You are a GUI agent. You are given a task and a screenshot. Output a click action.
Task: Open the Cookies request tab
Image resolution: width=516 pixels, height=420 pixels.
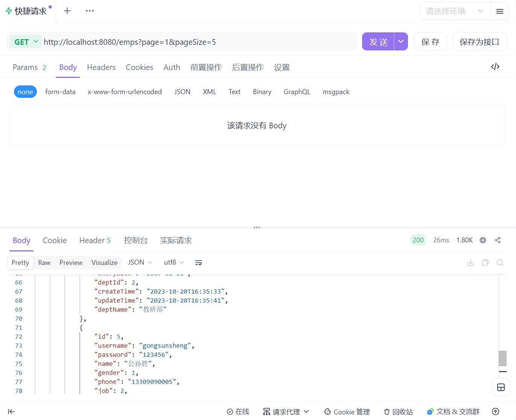click(x=139, y=67)
